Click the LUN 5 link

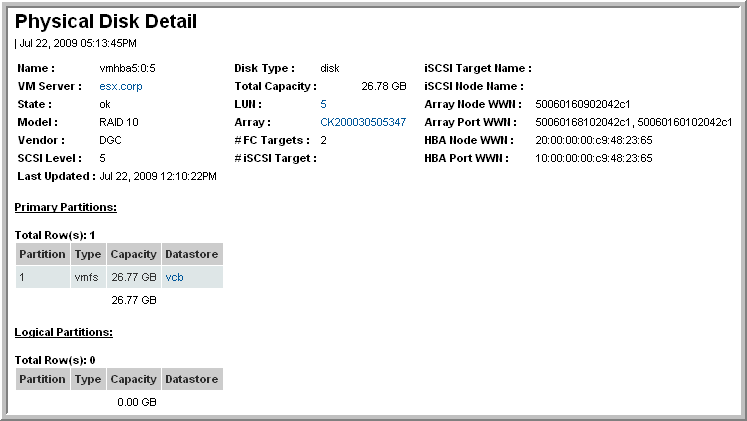(x=323, y=104)
